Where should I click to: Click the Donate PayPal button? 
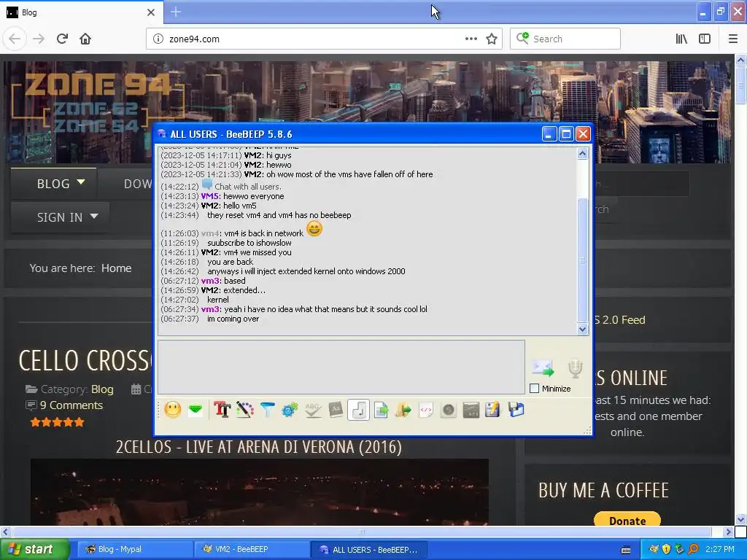pos(627,519)
